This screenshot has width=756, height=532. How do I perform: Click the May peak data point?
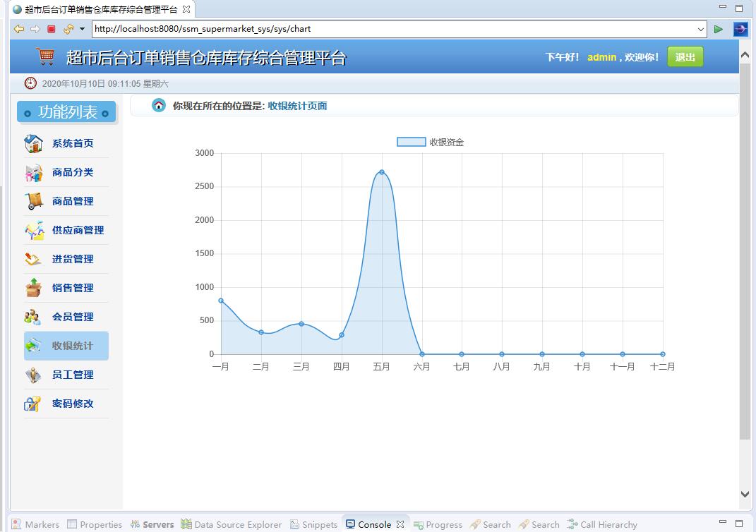click(381, 172)
